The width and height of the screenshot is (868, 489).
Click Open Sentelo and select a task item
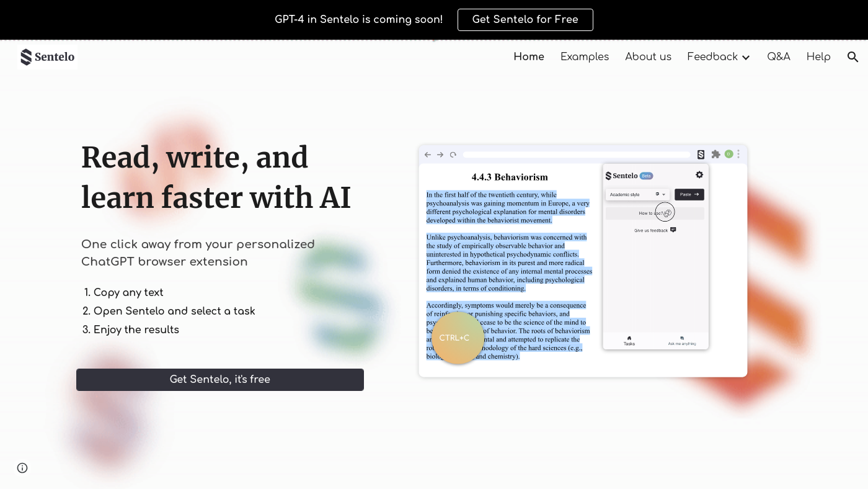pyautogui.click(x=174, y=312)
